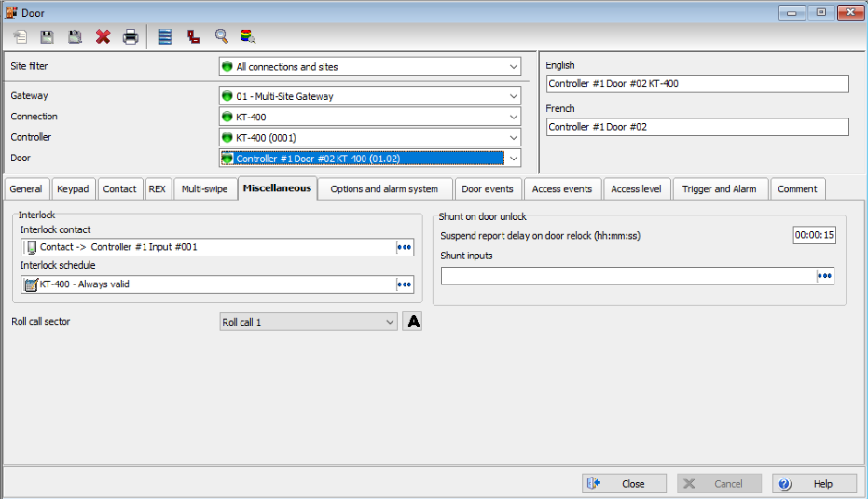Click the Print icon in toolbar
Screen dimensions: 868x499
coord(131,37)
